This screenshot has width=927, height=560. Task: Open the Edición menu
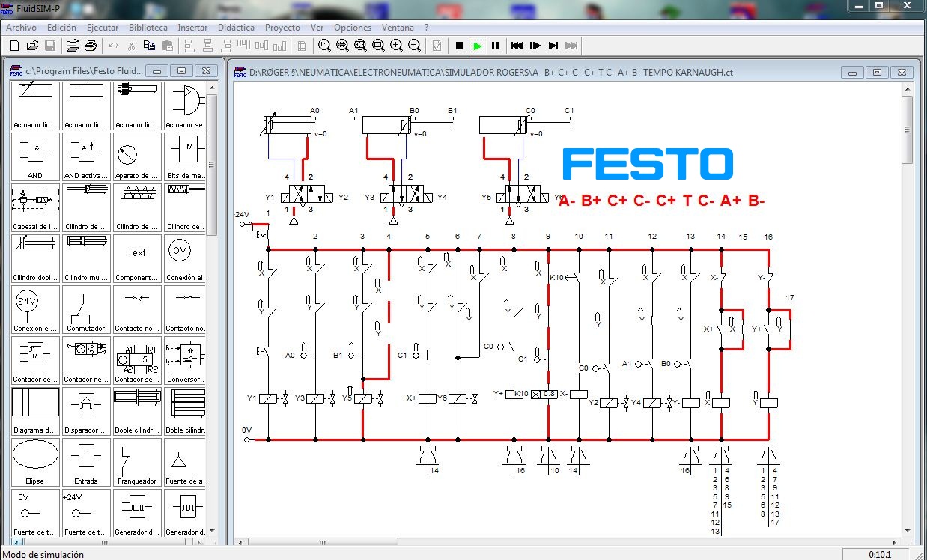coord(61,28)
